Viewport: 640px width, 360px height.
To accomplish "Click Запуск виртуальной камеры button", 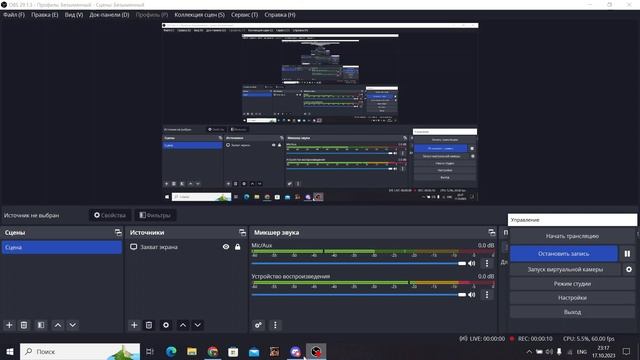I will coord(565,269).
